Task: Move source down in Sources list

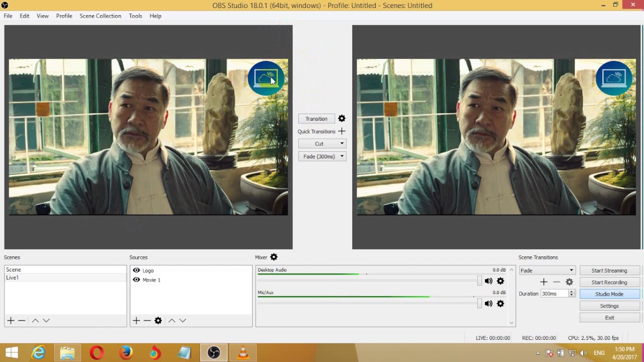Action: coord(183,320)
